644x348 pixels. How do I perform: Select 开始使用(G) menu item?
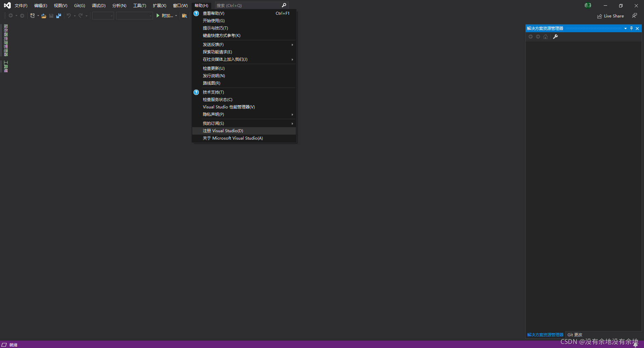[x=244, y=21]
